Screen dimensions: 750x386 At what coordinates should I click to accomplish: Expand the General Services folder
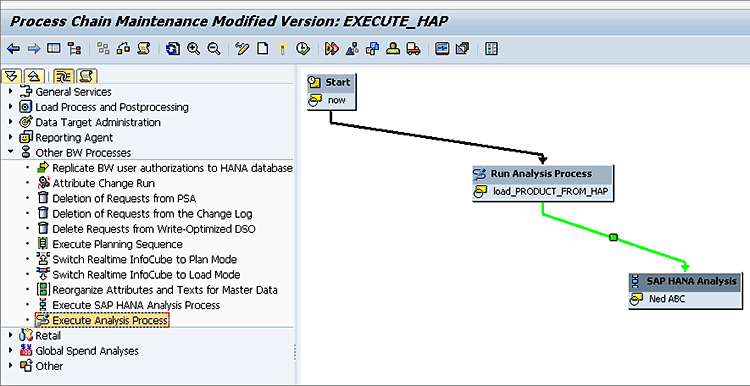[x=11, y=91]
